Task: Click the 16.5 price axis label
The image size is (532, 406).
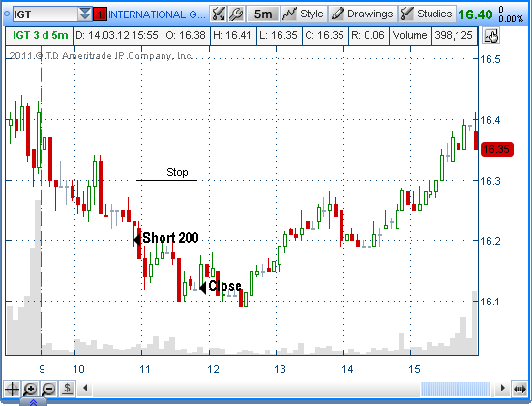Action: coord(490,59)
